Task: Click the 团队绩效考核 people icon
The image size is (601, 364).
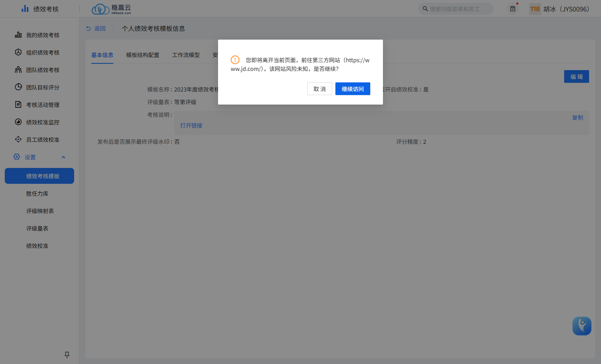Action: click(18, 70)
